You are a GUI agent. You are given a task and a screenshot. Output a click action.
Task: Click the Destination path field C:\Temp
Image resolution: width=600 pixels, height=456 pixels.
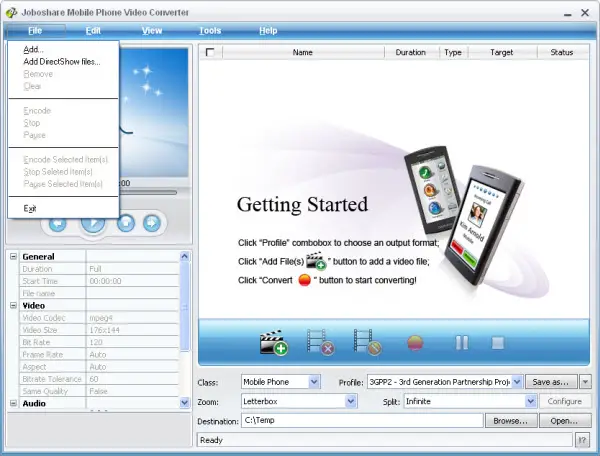[x=362, y=420]
